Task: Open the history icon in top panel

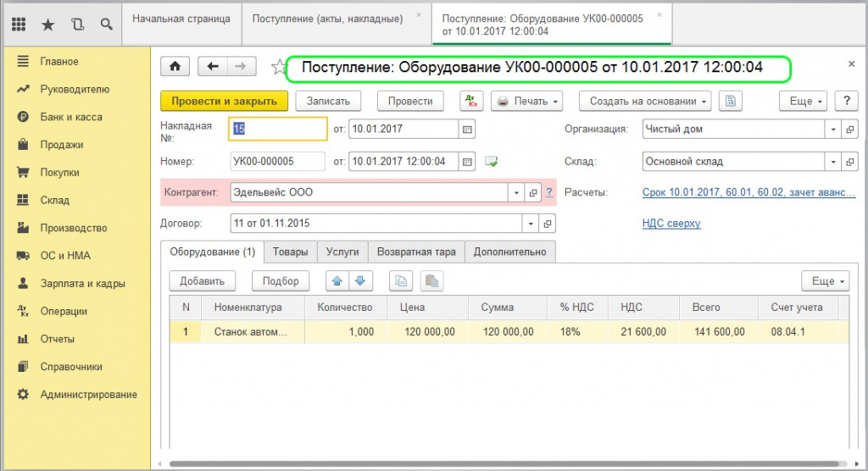Action: pos(78,25)
